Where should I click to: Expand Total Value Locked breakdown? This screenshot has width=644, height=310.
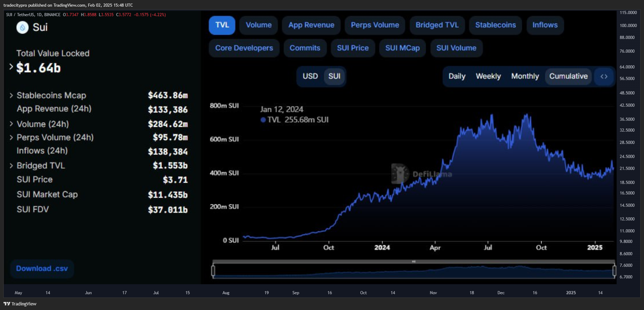pyautogui.click(x=11, y=67)
